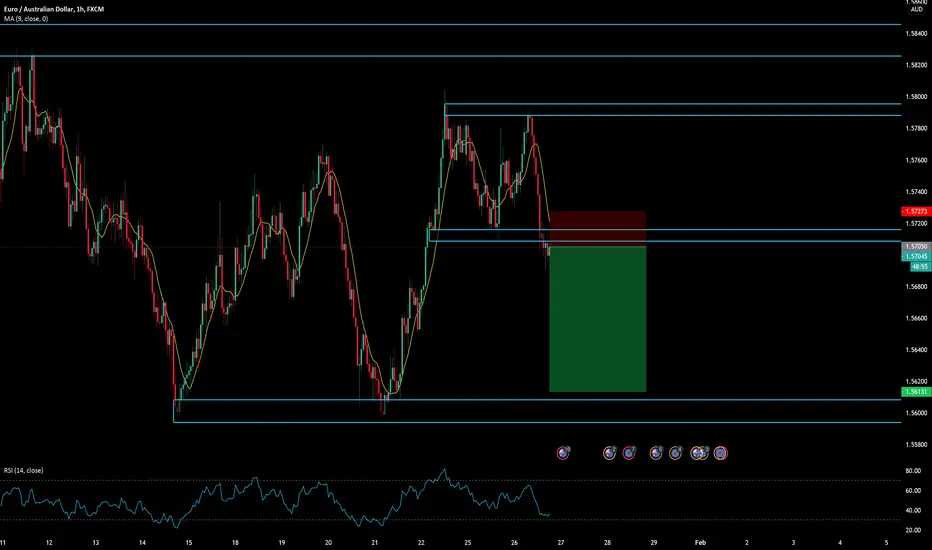Click the 1.55800 price axis label
932x550 pixels.
point(916,445)
